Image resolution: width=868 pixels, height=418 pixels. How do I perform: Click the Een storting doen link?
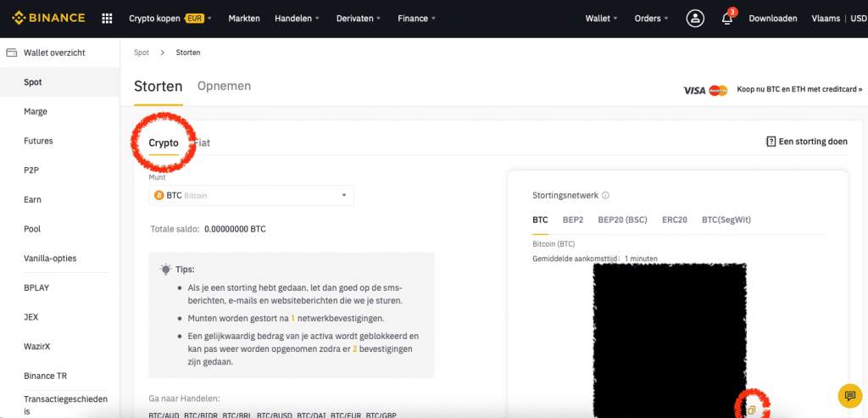point(813,142)
